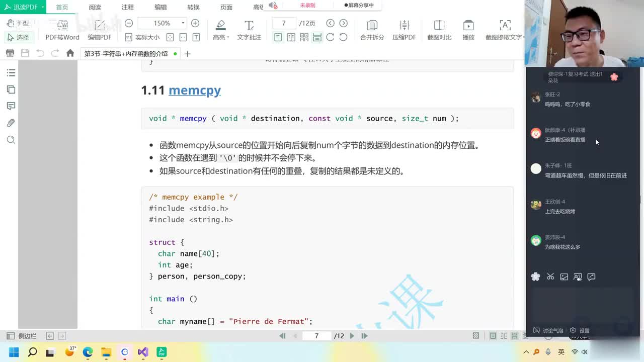Open the 合并拆分 merge and split tool

click(x=372, y=30)
